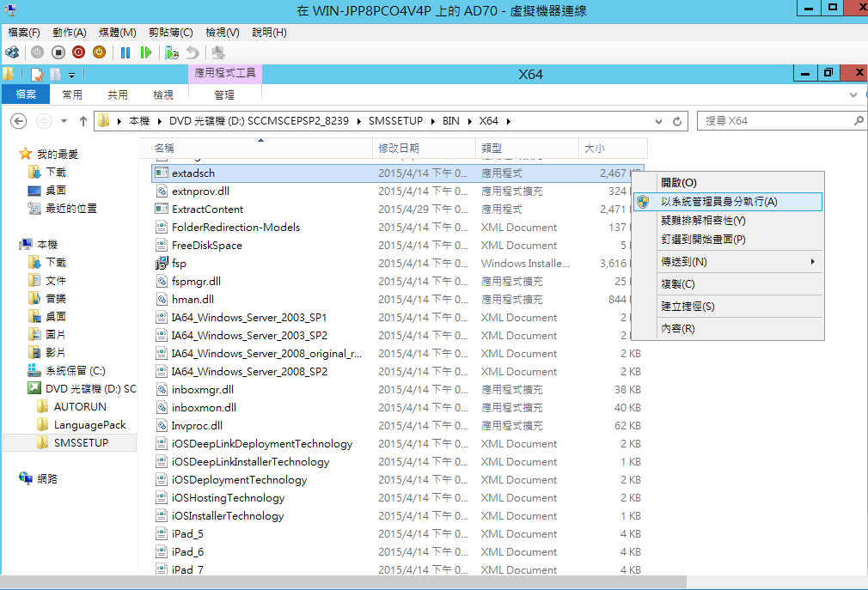Sort files by the 類型 column header

(527, 149)
